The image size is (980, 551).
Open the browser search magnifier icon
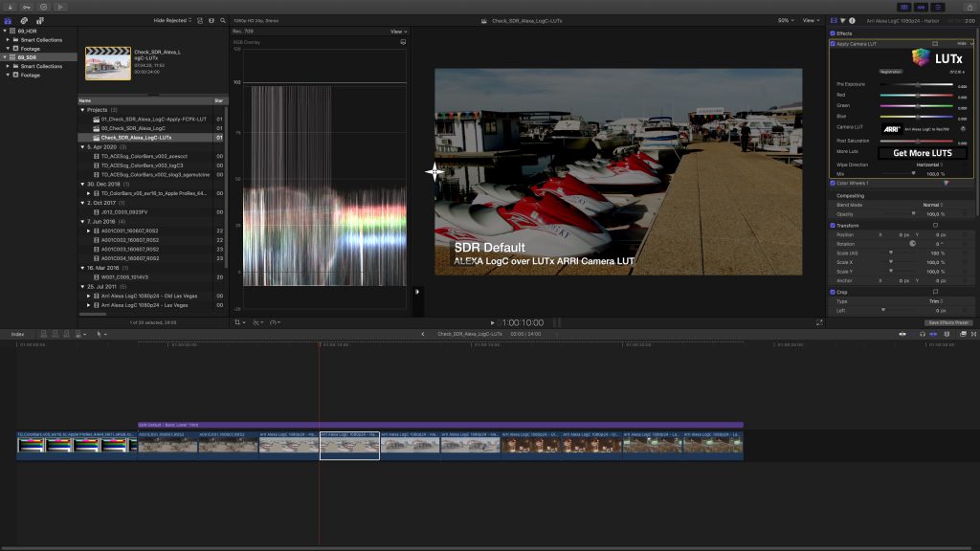click(x=222, y=21)
